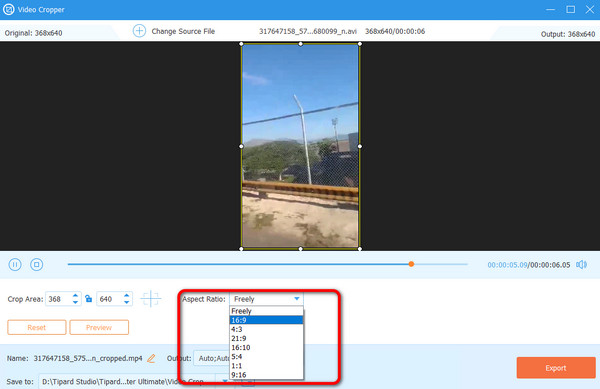Click the orange playhead on the progress bar
This screenshot has height=389, width=600.
pyautogui.click(x=411, y=264)
